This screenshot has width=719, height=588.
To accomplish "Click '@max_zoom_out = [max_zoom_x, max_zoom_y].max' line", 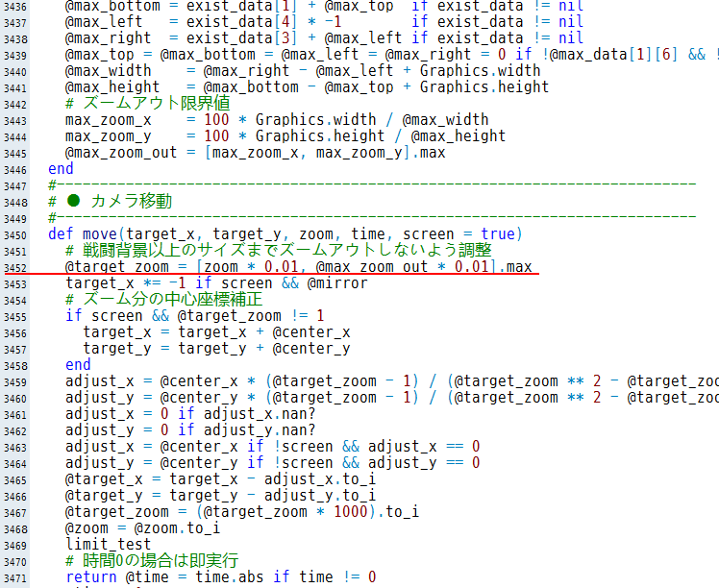I will click(x=255, y=152).
